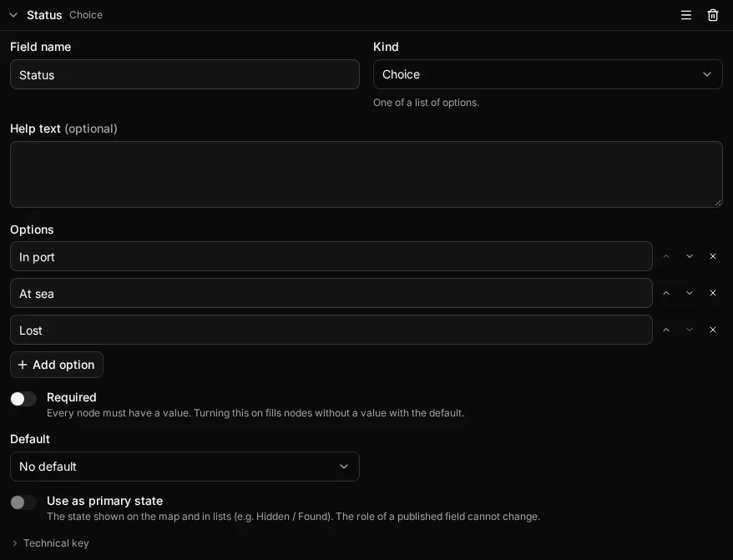Click the Add option button
The image size is (733, 560).
pos(57,365)
